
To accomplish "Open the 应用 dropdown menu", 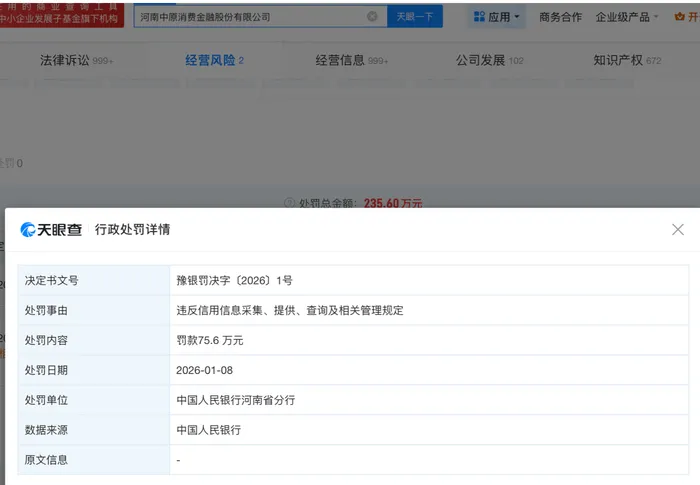I will (x=496, y=17).
